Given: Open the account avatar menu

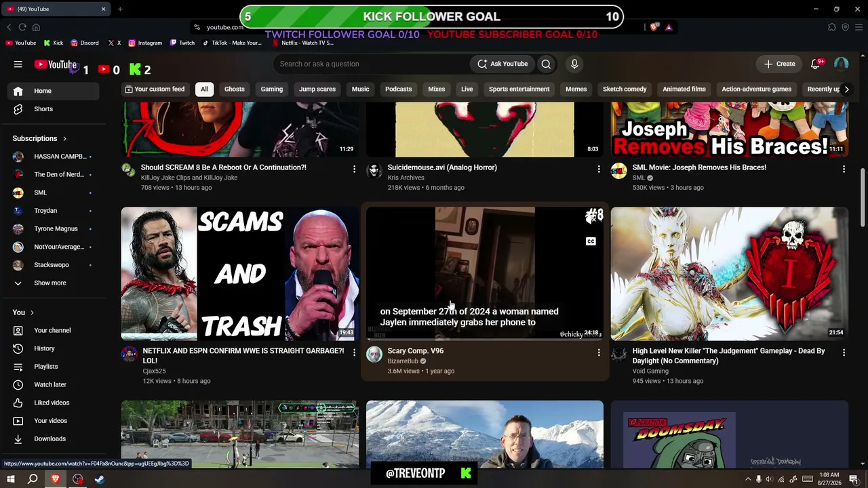Looking at the screenshot, I should pyautogui.click(x=842, y=64).
